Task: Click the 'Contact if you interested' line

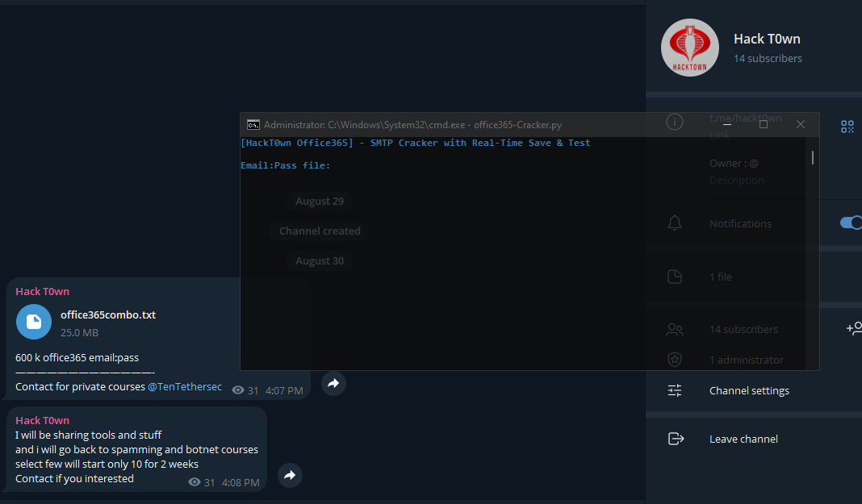Action: pyautogui.click(x=75, y=478)
